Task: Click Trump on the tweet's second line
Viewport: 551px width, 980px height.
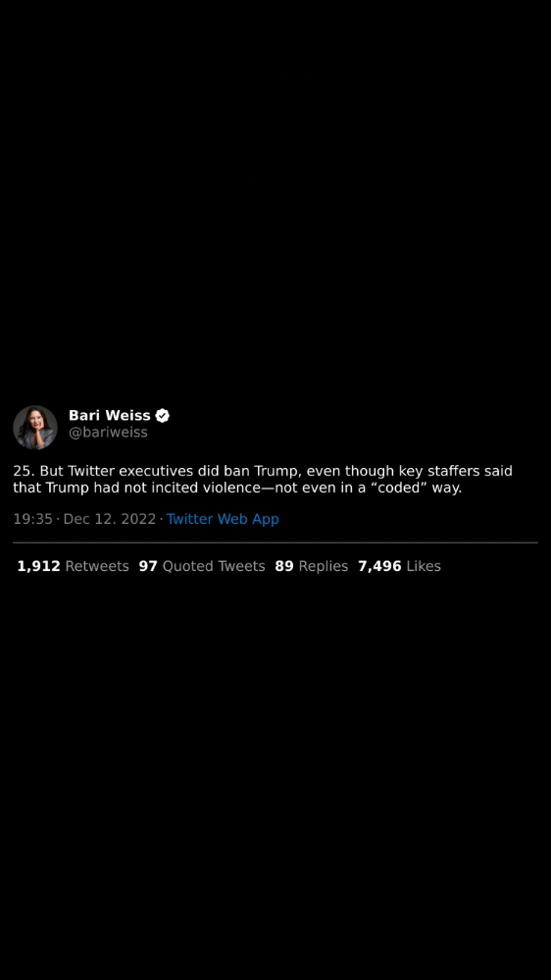Action: 68,489
